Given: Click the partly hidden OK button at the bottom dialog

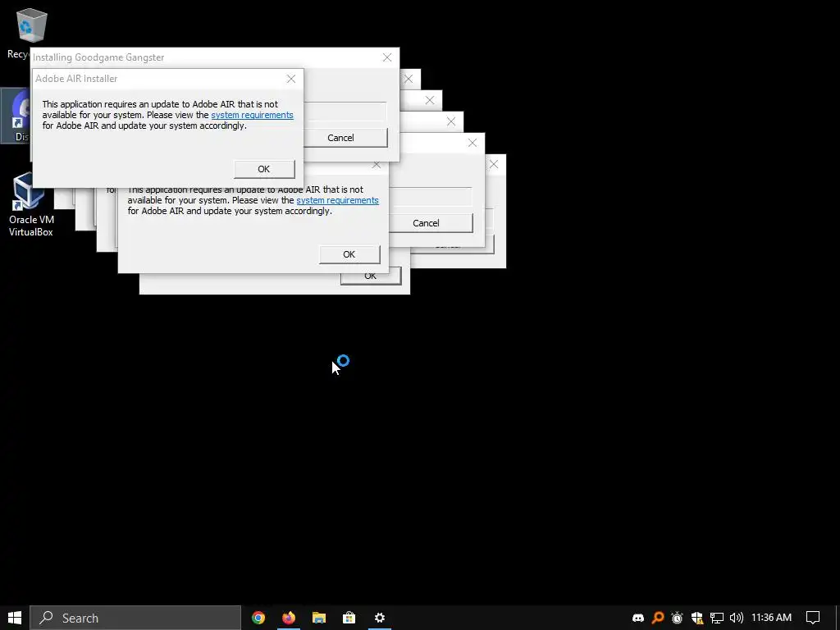Looking at the screenshot, I should [x=370, y=277].
